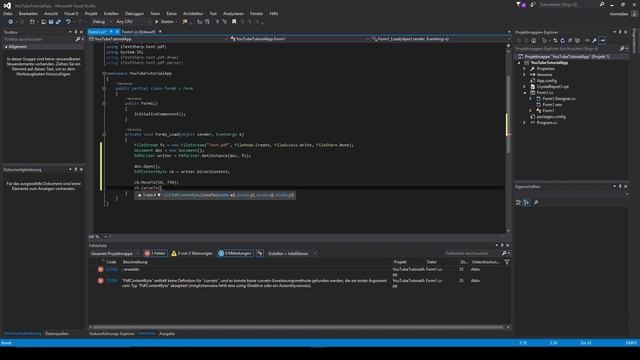640x360 pixels.
Task: Open the Hilfe menu
Action: pos(273,13)
